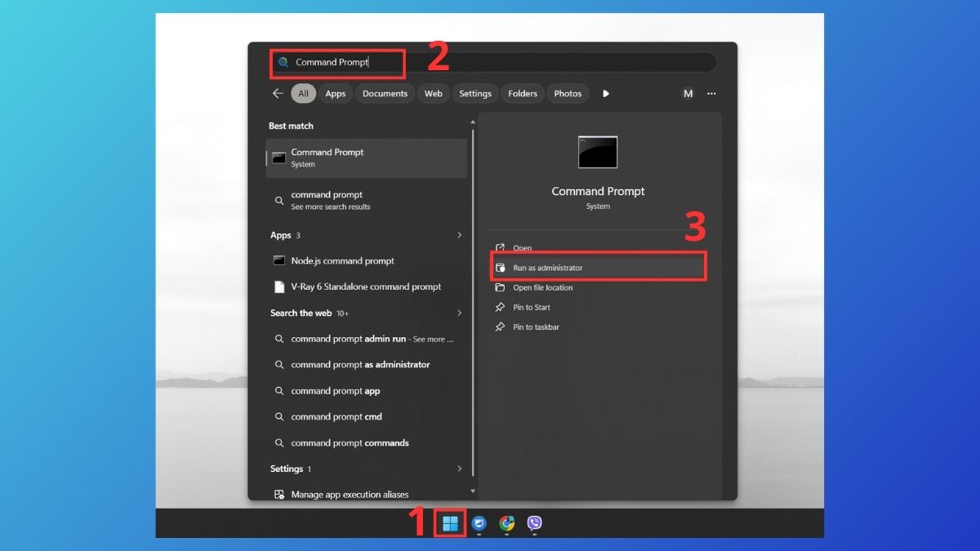Select the All filter tab

tap(303, 94)
